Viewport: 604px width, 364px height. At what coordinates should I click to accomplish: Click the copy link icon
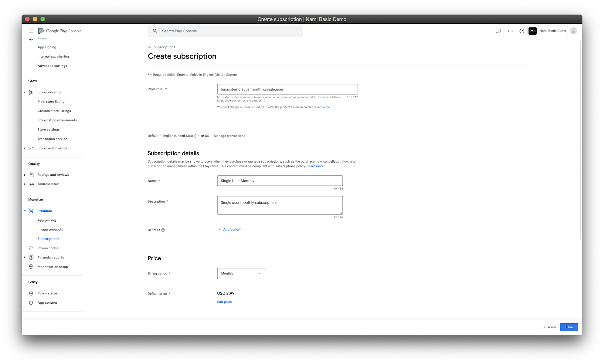510,31
